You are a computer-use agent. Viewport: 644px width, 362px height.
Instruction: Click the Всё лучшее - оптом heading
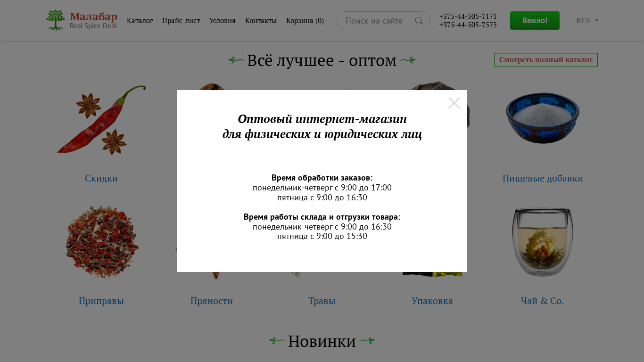322,60
